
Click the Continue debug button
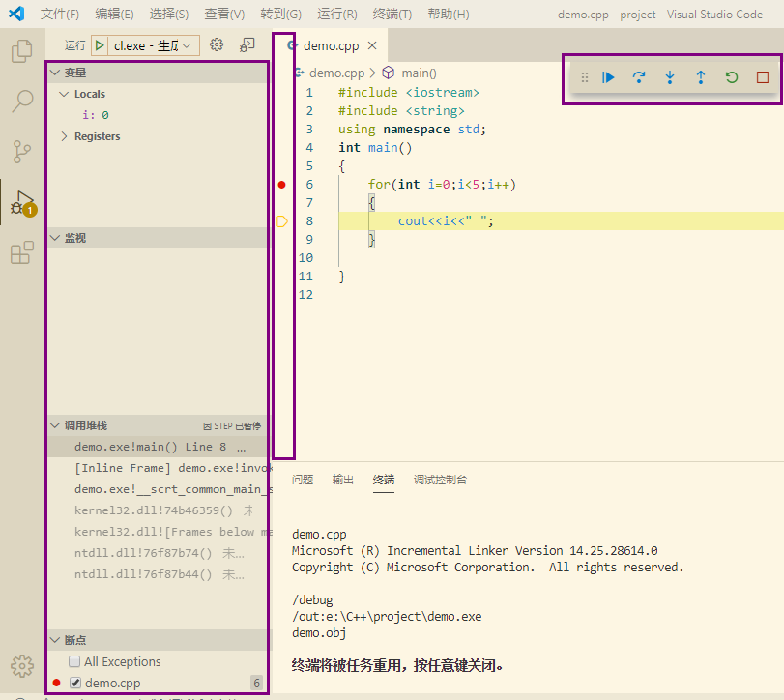click(608, 77)
